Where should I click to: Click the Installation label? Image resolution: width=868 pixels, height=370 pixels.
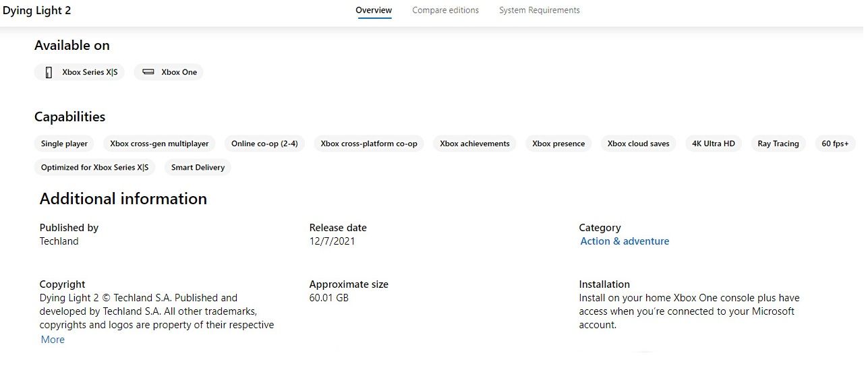pos(604,284)
